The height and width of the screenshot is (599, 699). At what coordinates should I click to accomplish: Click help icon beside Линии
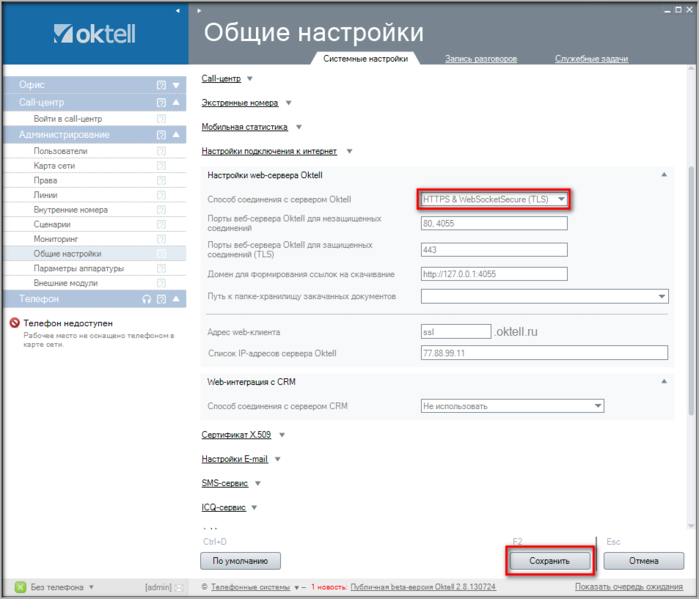[x=161, y=195]
